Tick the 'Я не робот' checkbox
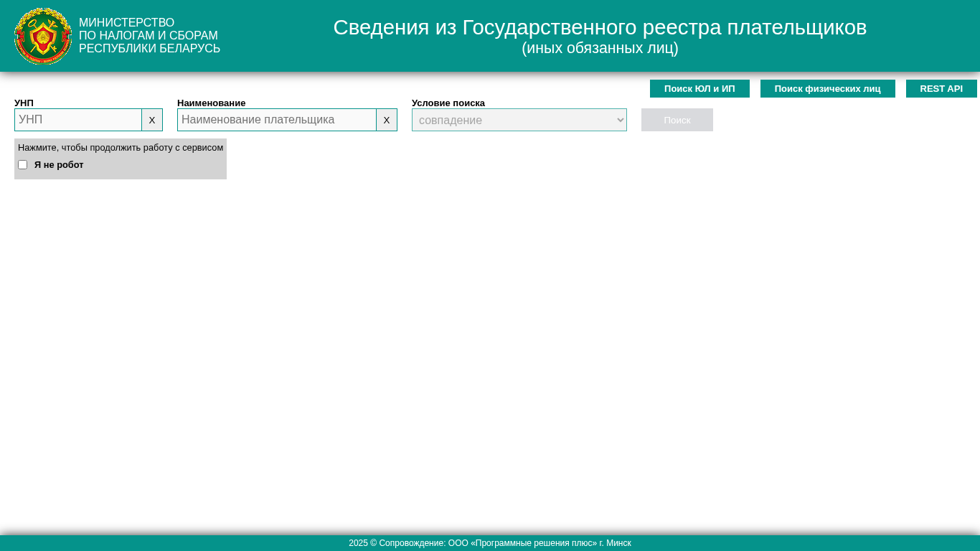The height and width of the screenshot is (551, 980). coord(23,165)
